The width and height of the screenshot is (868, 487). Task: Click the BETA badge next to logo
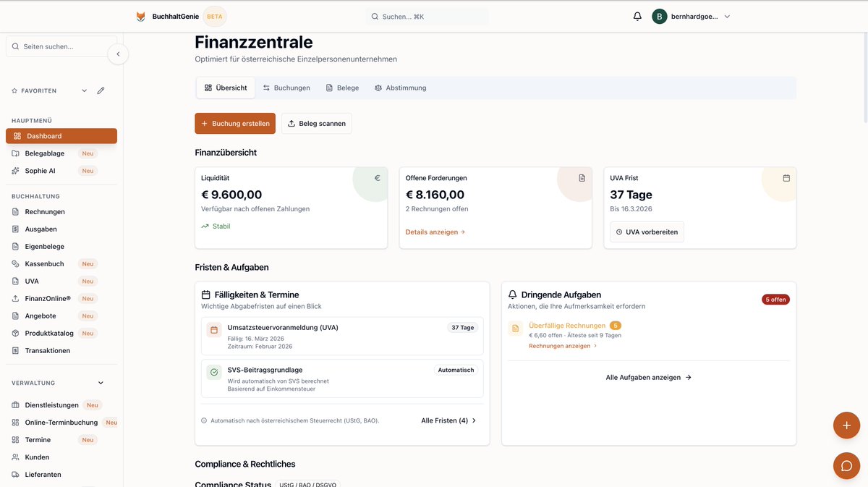[215, 16]
